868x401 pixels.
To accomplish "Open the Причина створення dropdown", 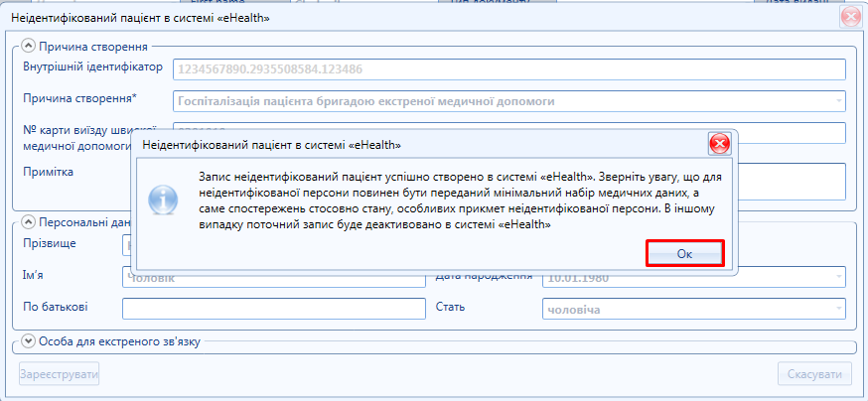I will pos(839,101).
